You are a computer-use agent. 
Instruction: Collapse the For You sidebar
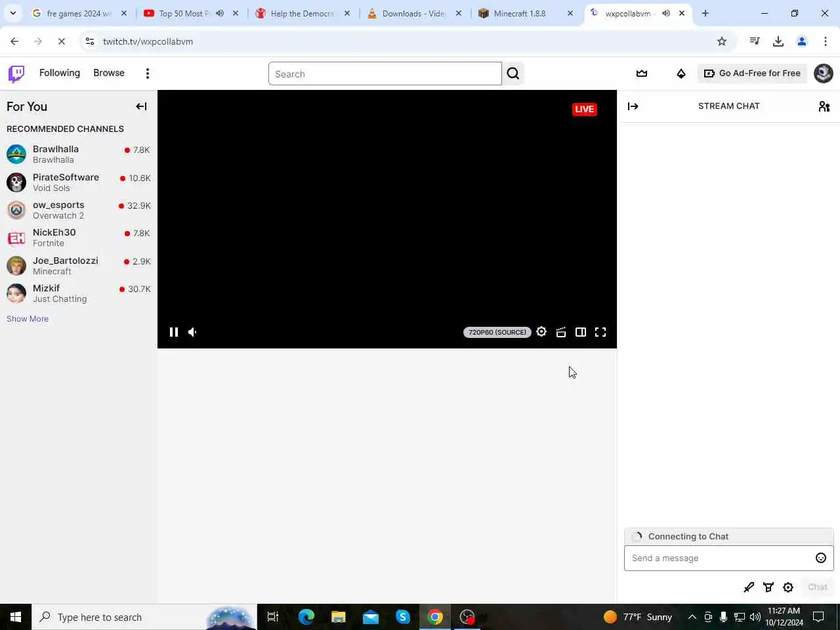click(x=141, y=106)
